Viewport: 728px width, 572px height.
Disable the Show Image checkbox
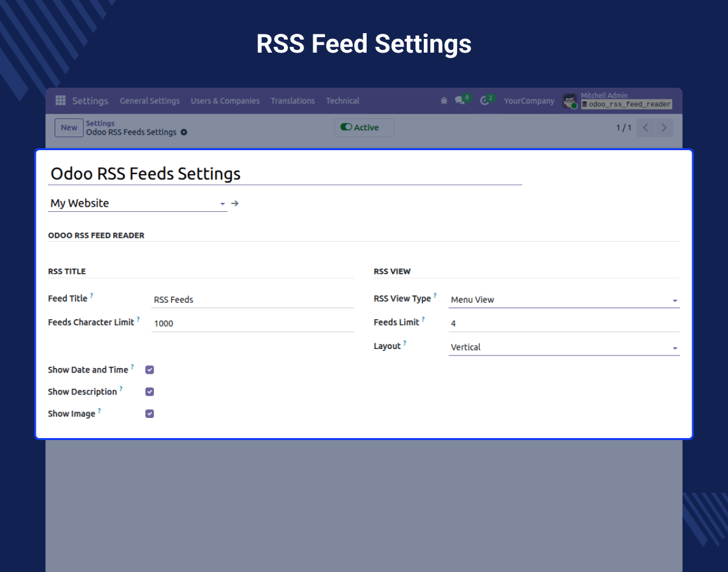click(x=149, y=414)
